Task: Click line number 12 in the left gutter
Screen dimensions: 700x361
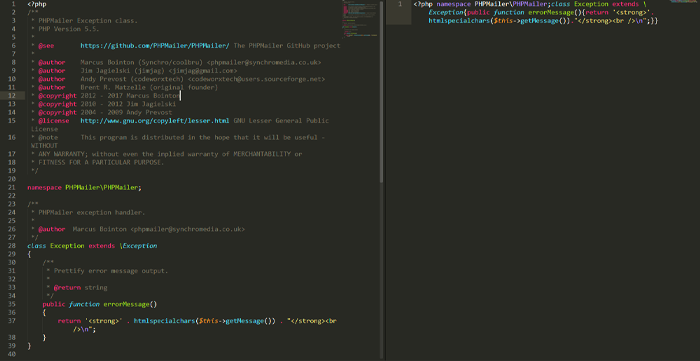Action: (x=13, y=95)
